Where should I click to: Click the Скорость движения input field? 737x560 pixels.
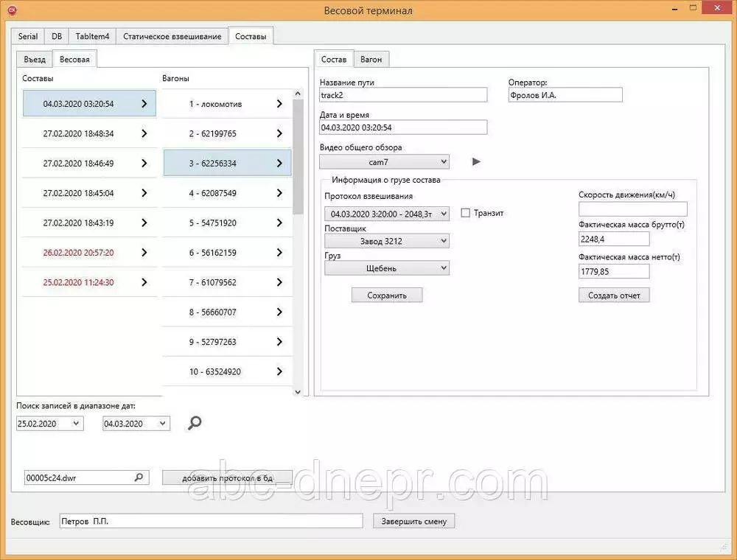tap(632, 209)
